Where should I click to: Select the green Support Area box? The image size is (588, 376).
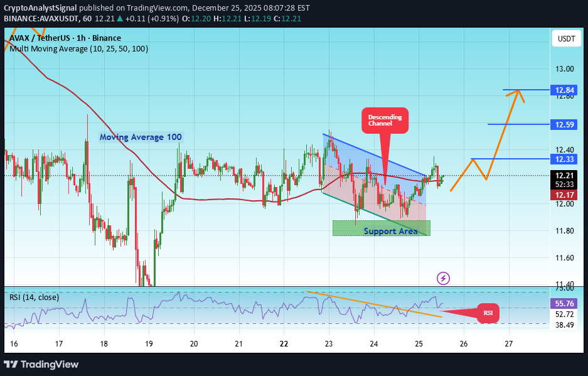tap(381, 228)
